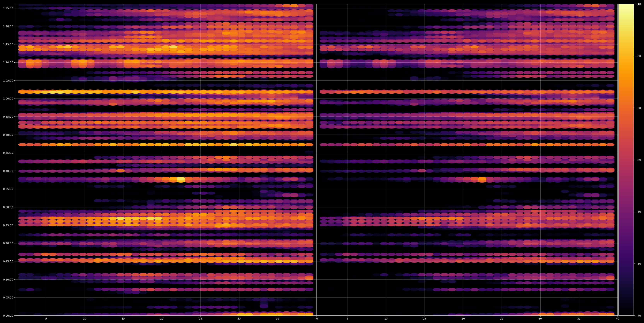Select the 1:25:00 y-axis label
644x323 pixels.
(x=8, y=8)
